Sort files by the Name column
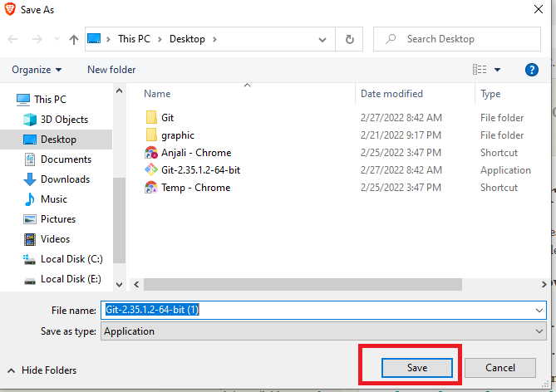The image size is (556, 392). 157,94
